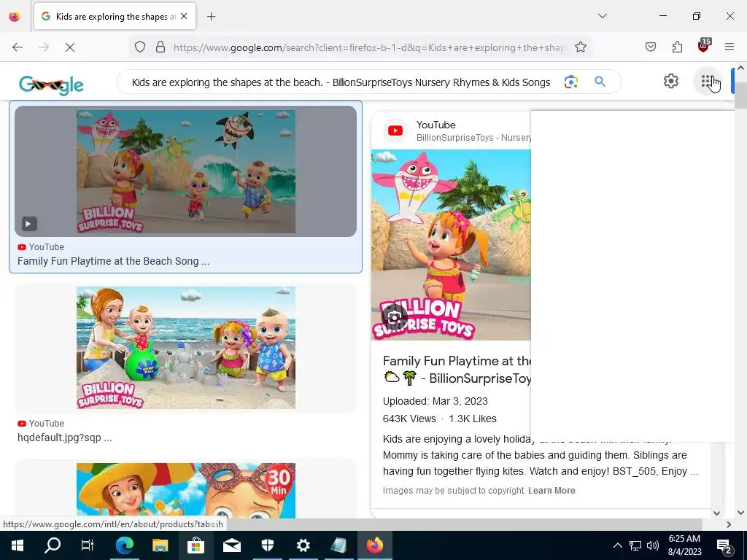Click 'Uploaded: Mar 3, 2023' text
The height and width of the screenshot is (560, 747).
click(435, 401)
